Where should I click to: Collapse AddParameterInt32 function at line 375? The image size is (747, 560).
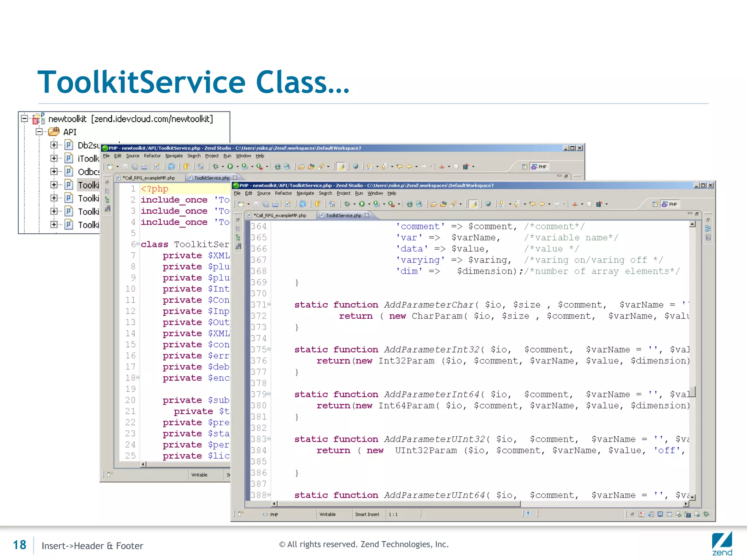tap(269, 349)
